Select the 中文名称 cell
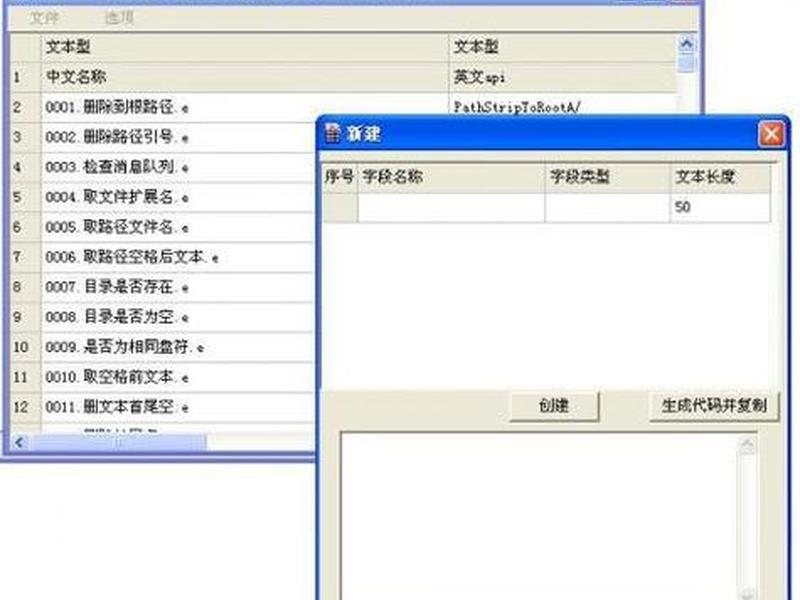The image size is (800, 600). tap(244, 77)
